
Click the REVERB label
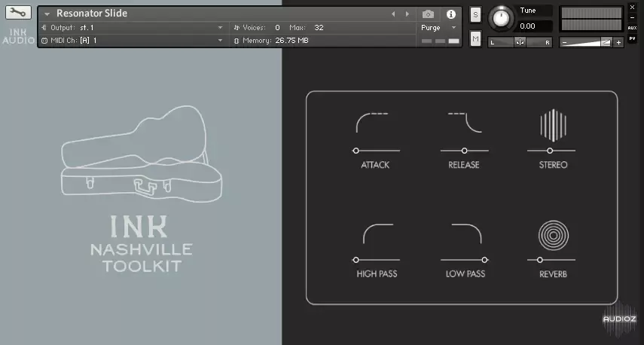point(553,274)
